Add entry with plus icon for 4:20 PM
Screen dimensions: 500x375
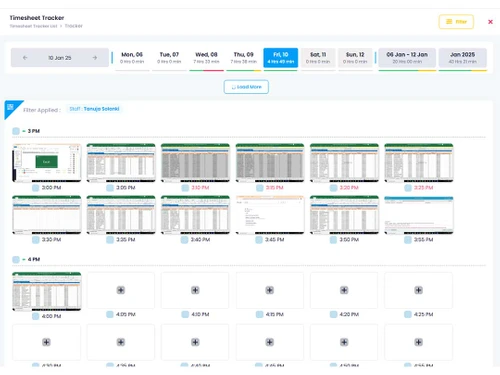point(344,290)
